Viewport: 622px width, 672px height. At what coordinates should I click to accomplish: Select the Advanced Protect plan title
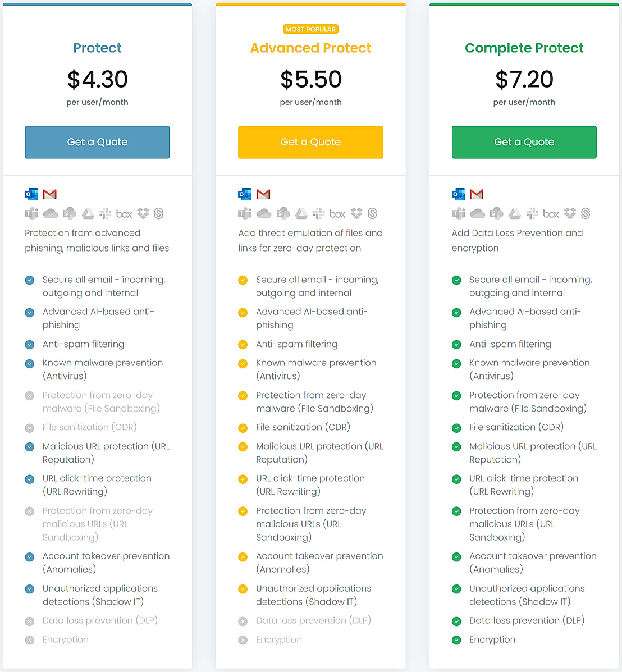click(x=310, y=48)
